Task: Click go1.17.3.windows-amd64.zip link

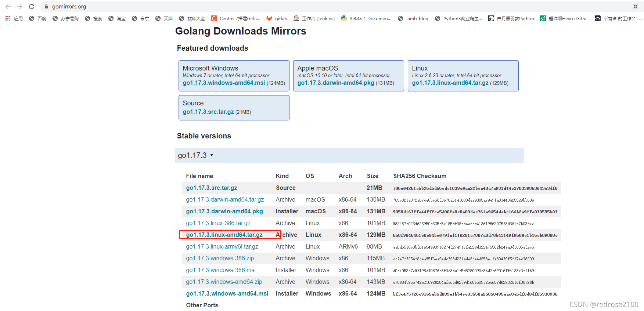Action: pos(224,282)
